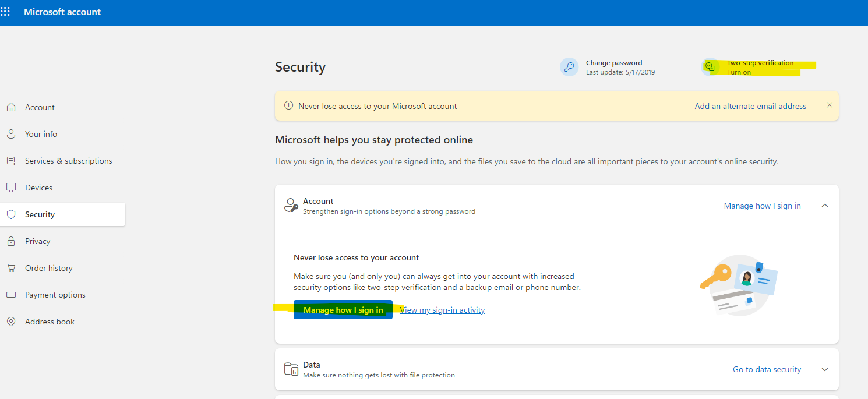Open Privacy in the sidebar
868x399 pixels.
point(37,241)
